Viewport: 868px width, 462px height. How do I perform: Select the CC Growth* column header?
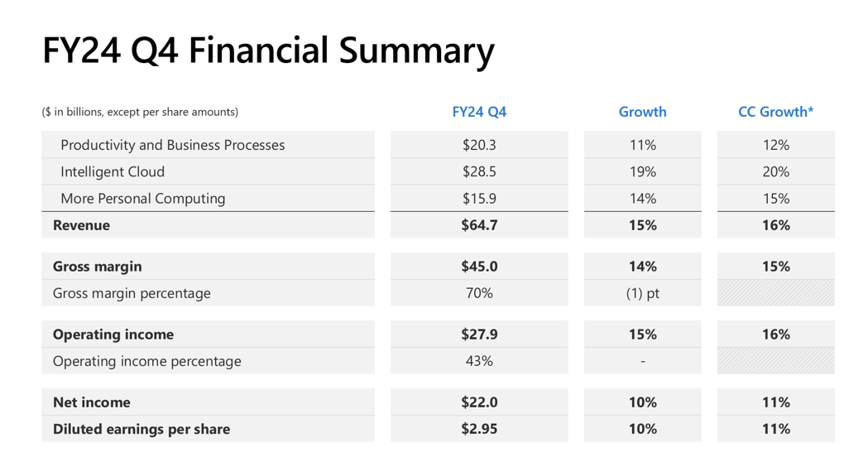click(775, 112)
